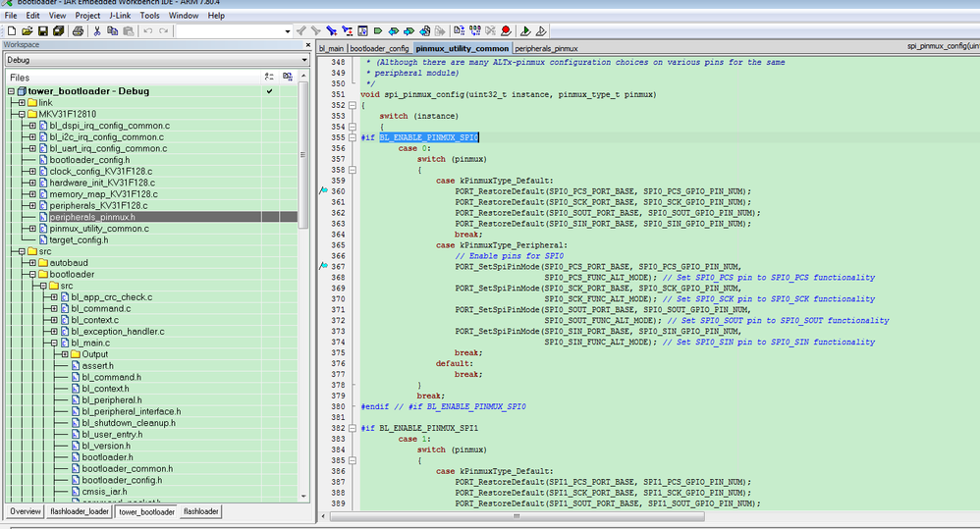This screenshot has width=980, height=529.
Task: Toggle fold marker beside line 352
Action: coord(354,105)
